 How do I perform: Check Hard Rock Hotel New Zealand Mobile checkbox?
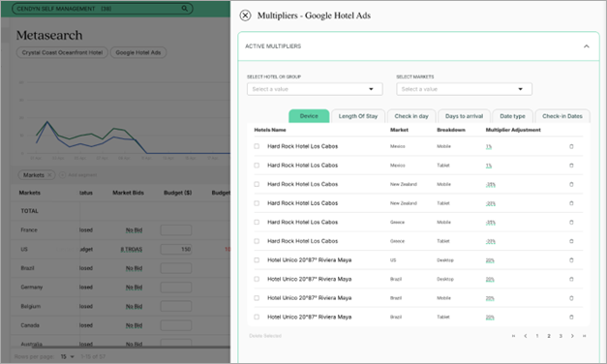tap(257, 184)
